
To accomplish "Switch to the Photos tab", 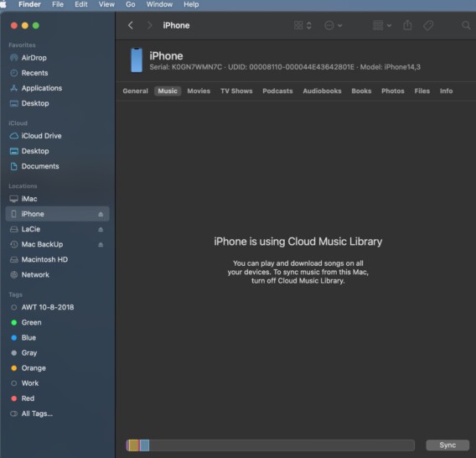I will point(393,91).
